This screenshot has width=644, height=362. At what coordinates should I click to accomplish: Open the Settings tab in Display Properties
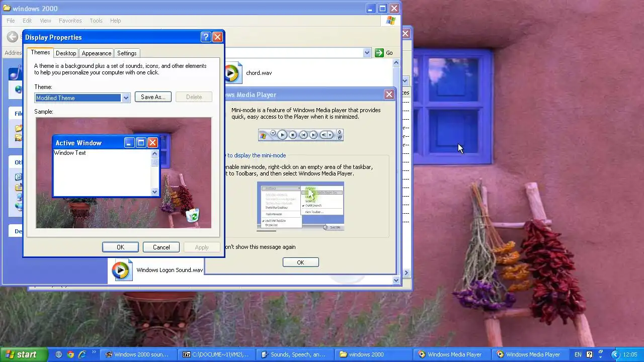[127, 53]
